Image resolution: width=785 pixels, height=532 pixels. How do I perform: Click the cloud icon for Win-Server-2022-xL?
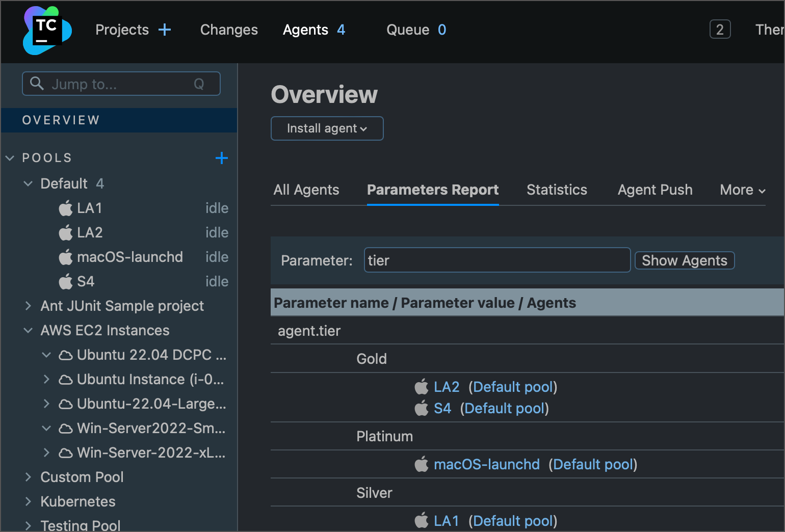click(x=66, y=453)
